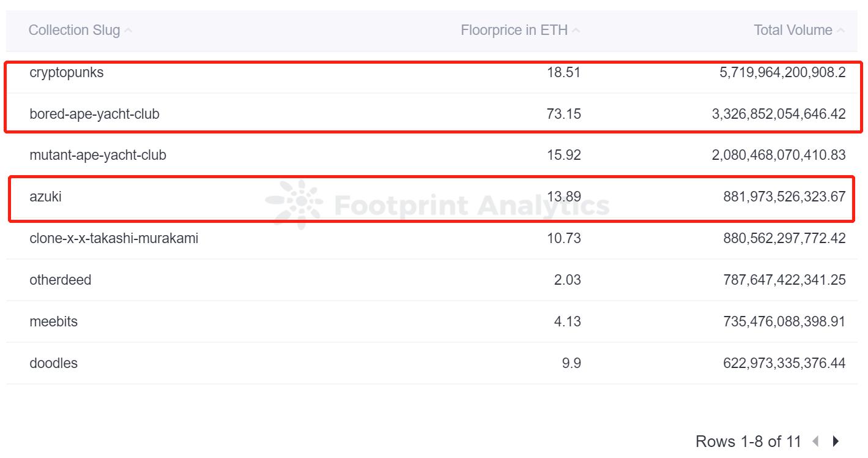This screenshot has width=868, height=458.
Task: Click the 73.15 floor price cell
Action: point(564,114)
